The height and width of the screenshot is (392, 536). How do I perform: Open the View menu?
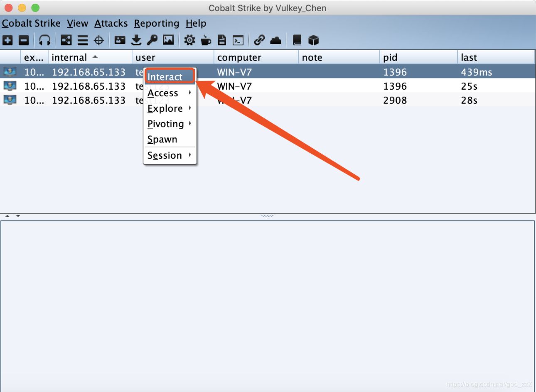[77, 23]
